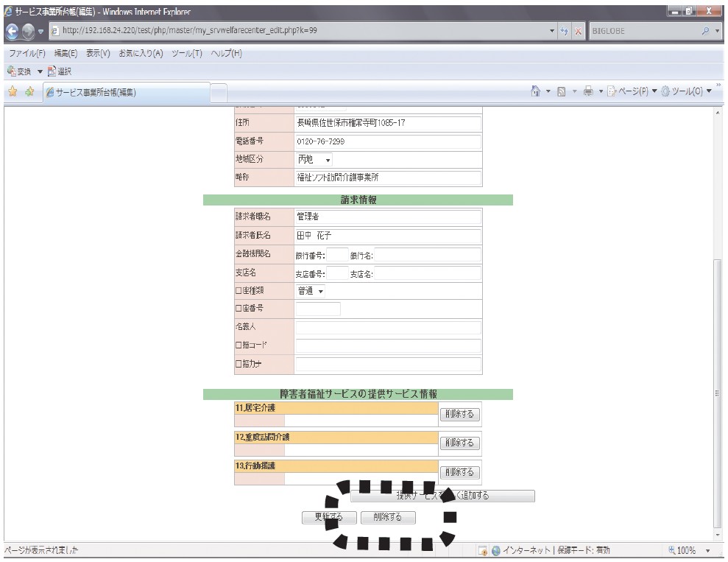The height and width of the screenshot is (562, 728).
Task: Click the 提供サービスを追加する button
Action: click(442, 496)
